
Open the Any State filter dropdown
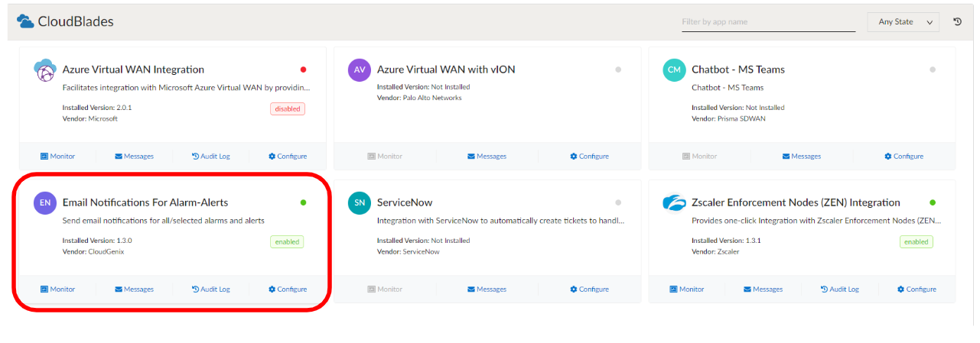(903, 21)
